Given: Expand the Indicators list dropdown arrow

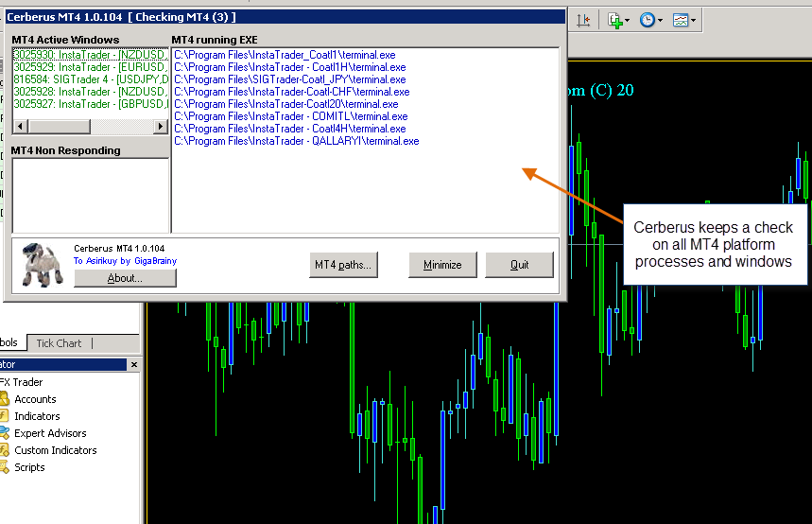Looking at the screenshot, I should click(627, 21).
